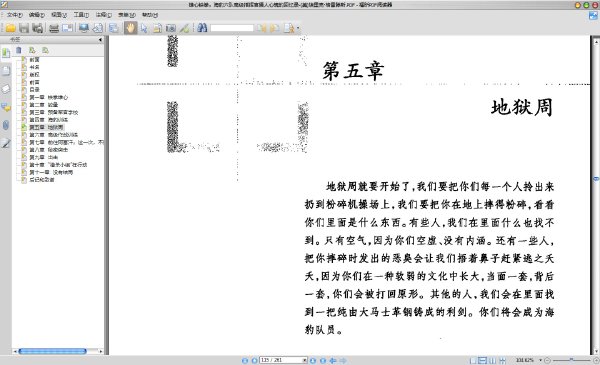Open the signatures pen panel icon
Viewport: 600px width, 365px height.
pyautogui.click(x=6, y=143)
